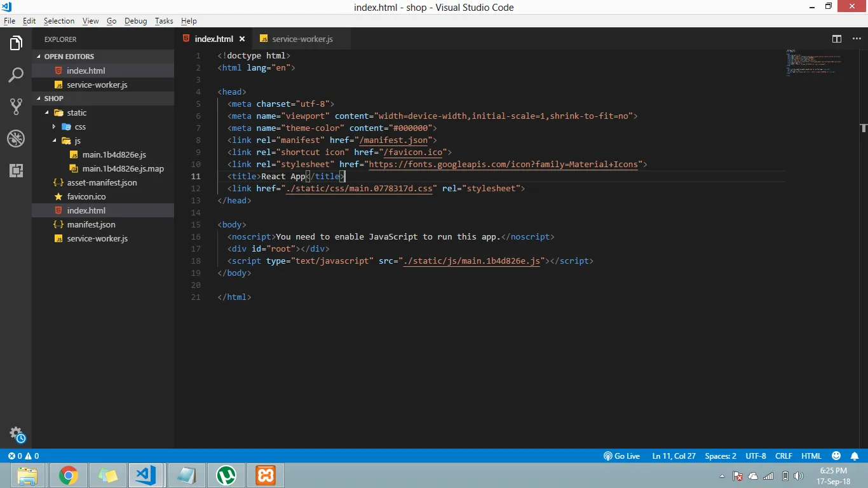Show hidden system tray icons

[x=722, y=476]
